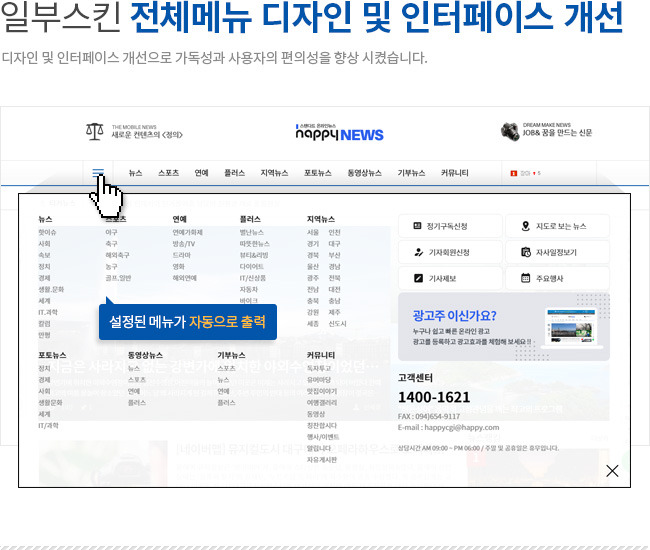
Task: Select 부산 region under 지역뉴스
Action: pyautogui.click(x=335, y=255)
